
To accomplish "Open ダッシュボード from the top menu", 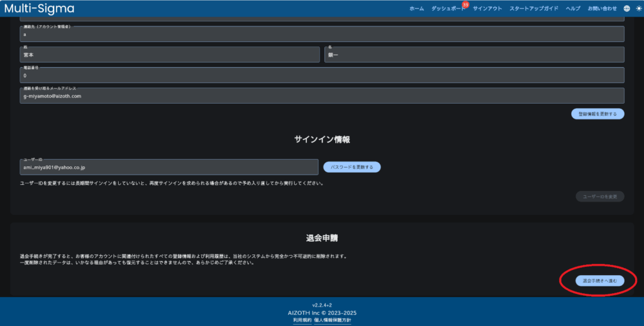I will point(448,9).
